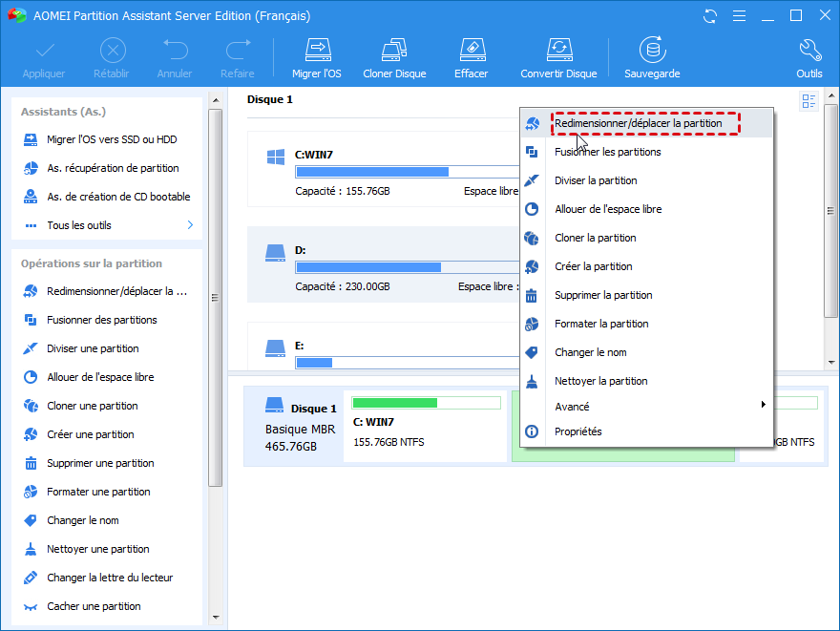Open the hamburger menu in title bar

click(739, 16)
